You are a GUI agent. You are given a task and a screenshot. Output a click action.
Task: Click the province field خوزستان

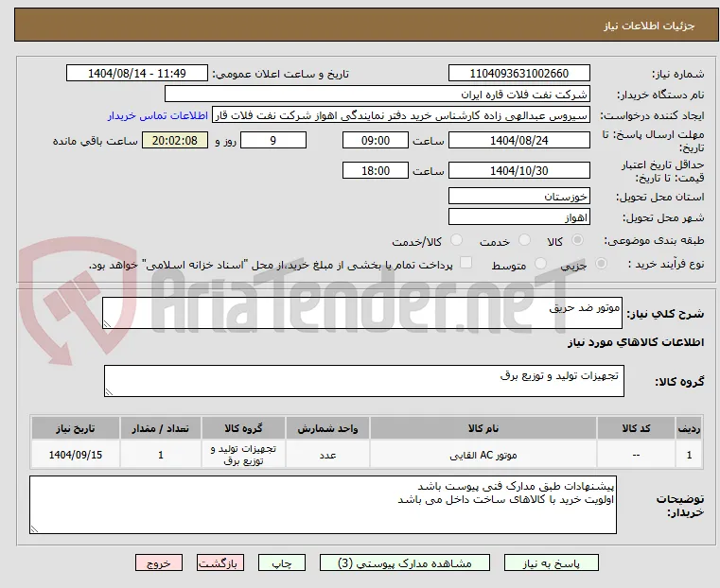pyautogui.click(x=518, y=197)
